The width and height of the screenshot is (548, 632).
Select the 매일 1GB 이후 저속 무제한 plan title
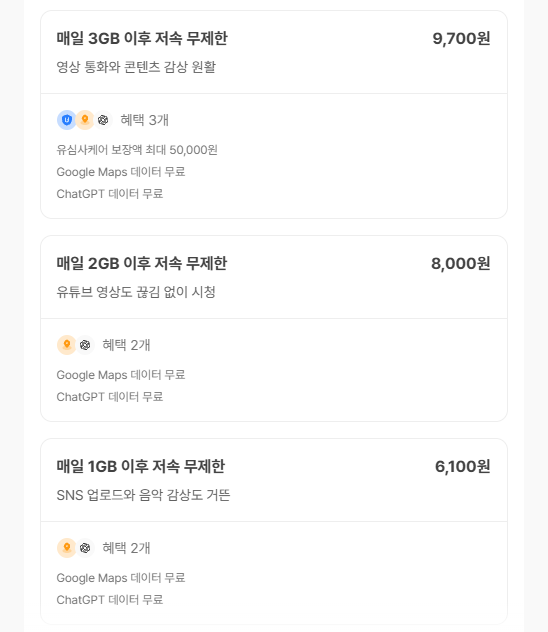(141, 466)
